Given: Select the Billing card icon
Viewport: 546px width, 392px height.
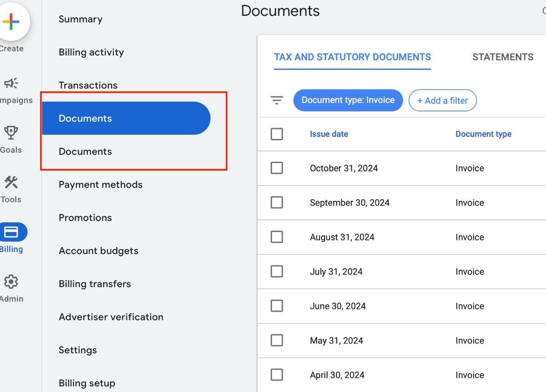Looking at the screenshot, I should point(12,232).
